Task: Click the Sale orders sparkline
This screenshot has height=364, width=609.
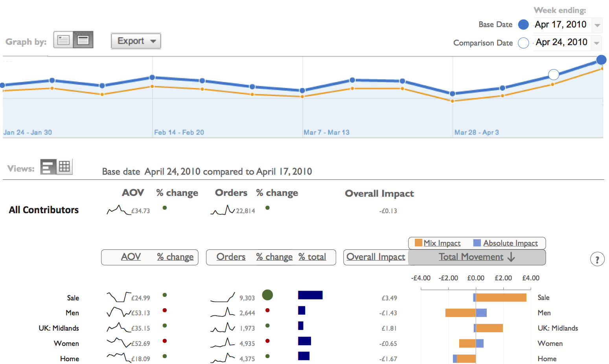Action: pyautogui.click(x=223, y=297)
